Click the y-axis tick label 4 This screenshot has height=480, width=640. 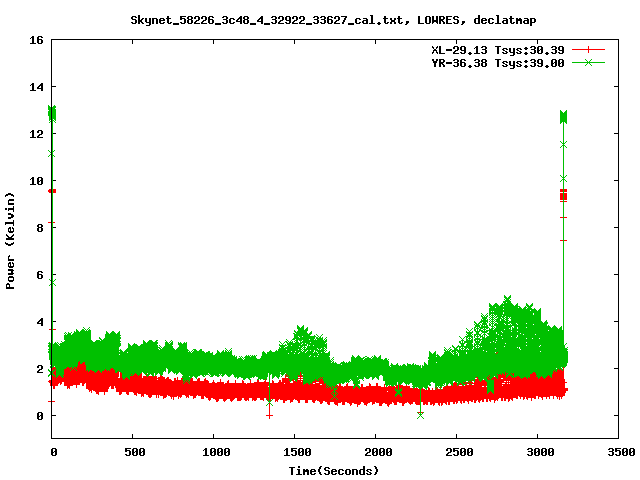[x=40, y=322]
